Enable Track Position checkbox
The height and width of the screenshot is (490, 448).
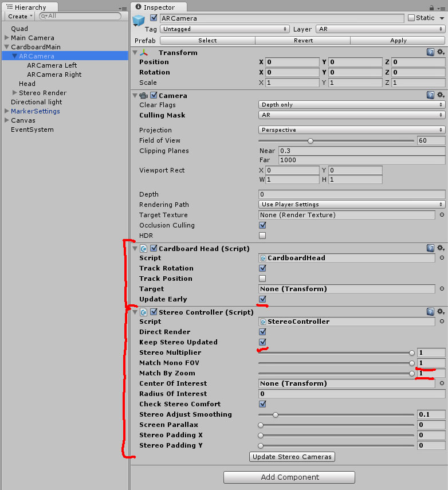[x=262, y=278]
